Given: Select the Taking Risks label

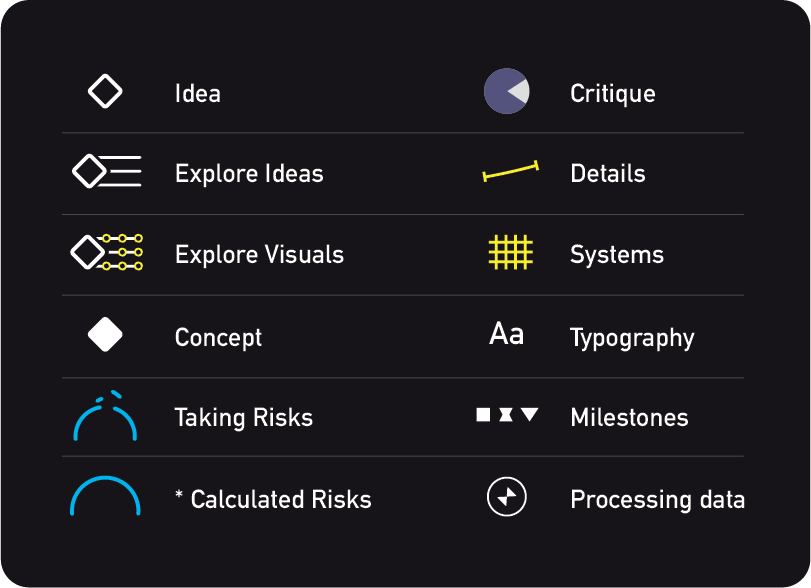Looking at the screenshot, I should 244,418.
